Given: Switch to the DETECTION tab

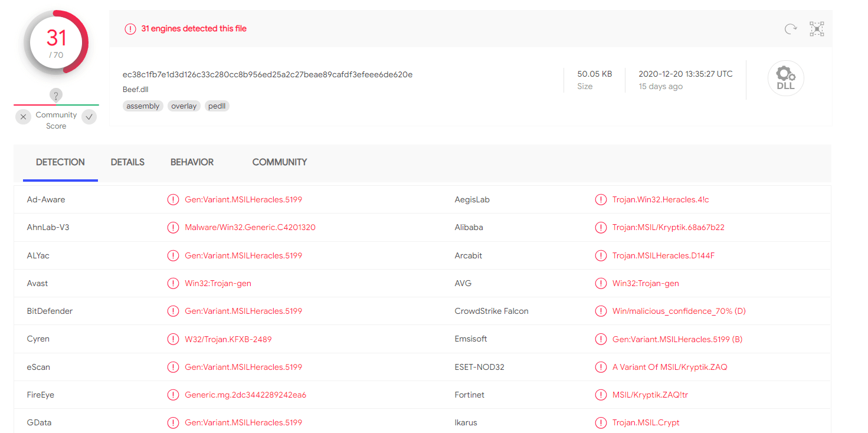Looking at the screenshot, I should (x=60, y=162).
